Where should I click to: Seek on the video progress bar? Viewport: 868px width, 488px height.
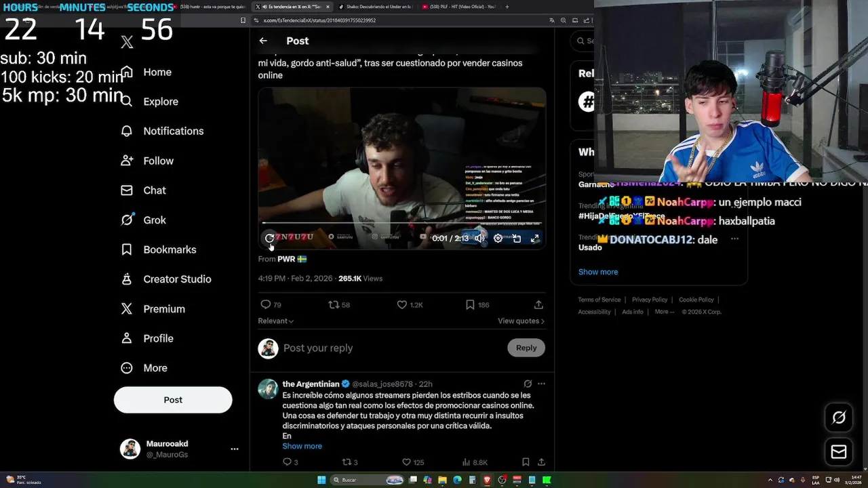click(x=402, y=223)
